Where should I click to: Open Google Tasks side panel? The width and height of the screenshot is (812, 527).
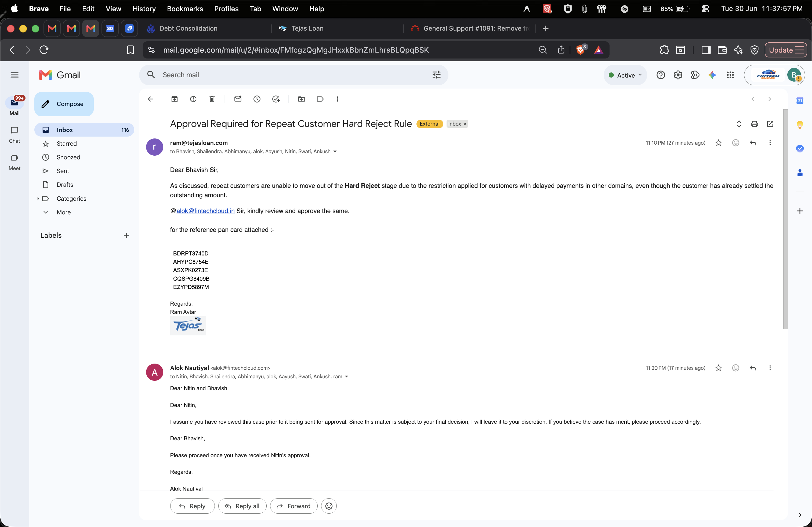click(x=800, y=148)
